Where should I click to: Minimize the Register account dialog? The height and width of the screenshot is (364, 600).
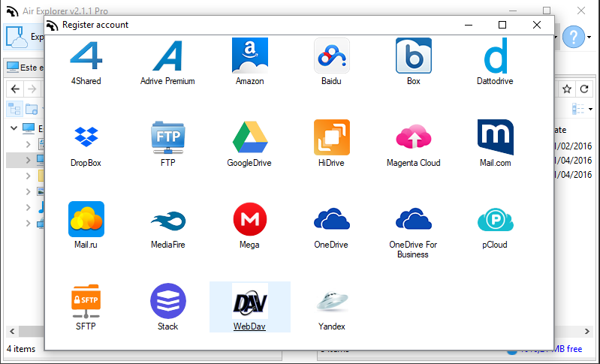tap(469, 25)
